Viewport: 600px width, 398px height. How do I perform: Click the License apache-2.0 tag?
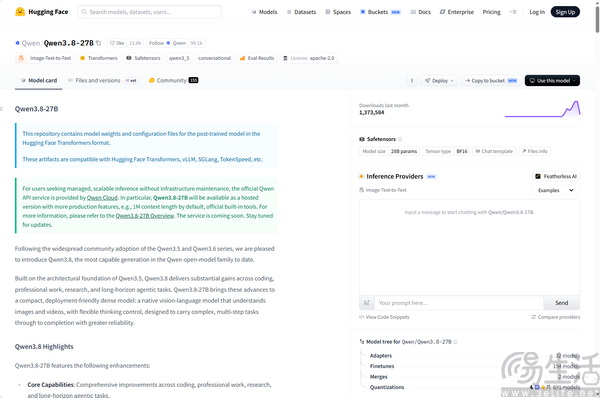point(308,58)
